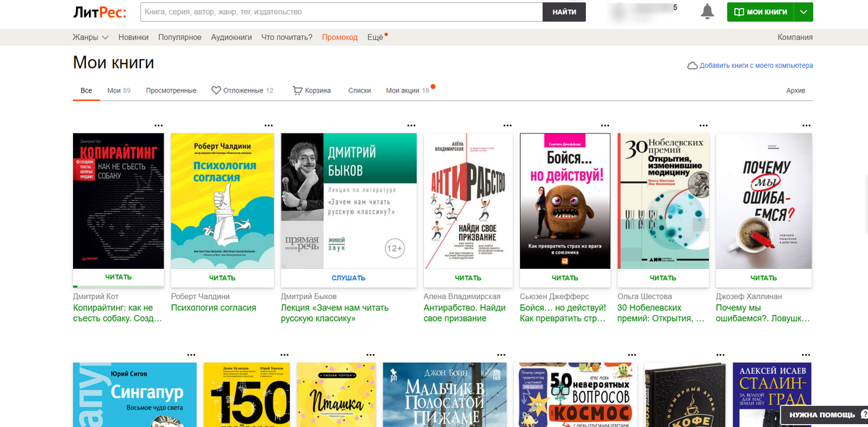Open the Списки tab

[x=359, y=90]
